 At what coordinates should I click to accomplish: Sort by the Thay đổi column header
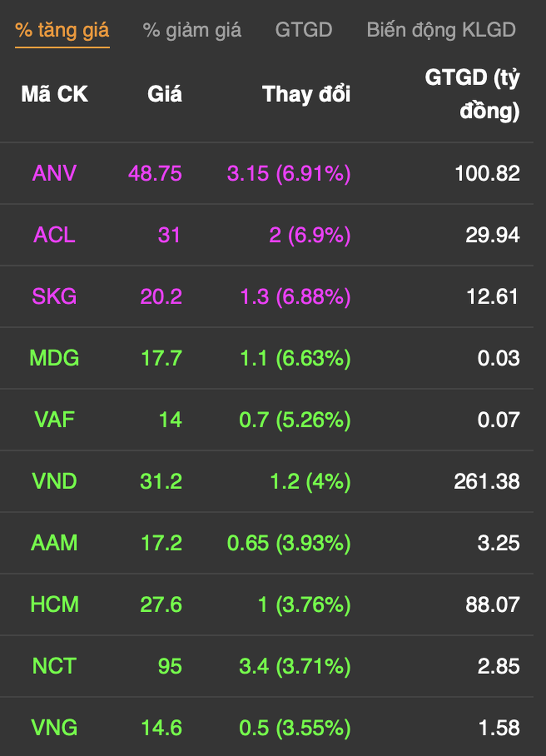pos(306,94)
